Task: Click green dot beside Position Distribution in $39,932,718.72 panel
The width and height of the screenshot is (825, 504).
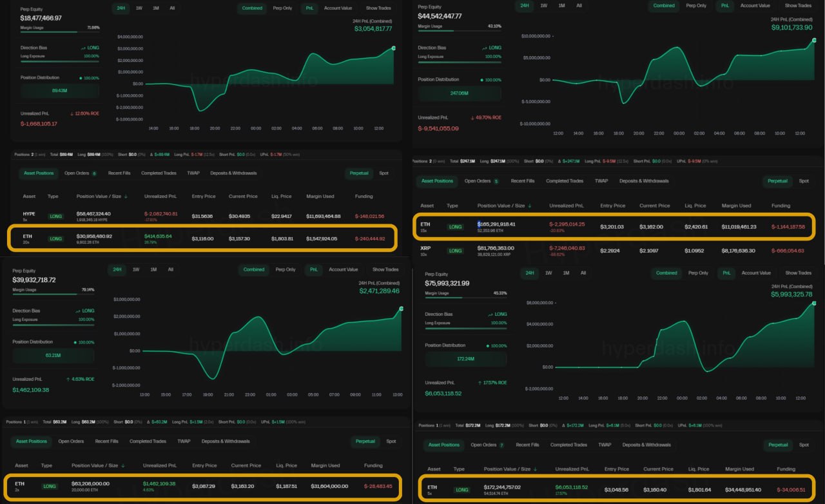Action: 74,342
